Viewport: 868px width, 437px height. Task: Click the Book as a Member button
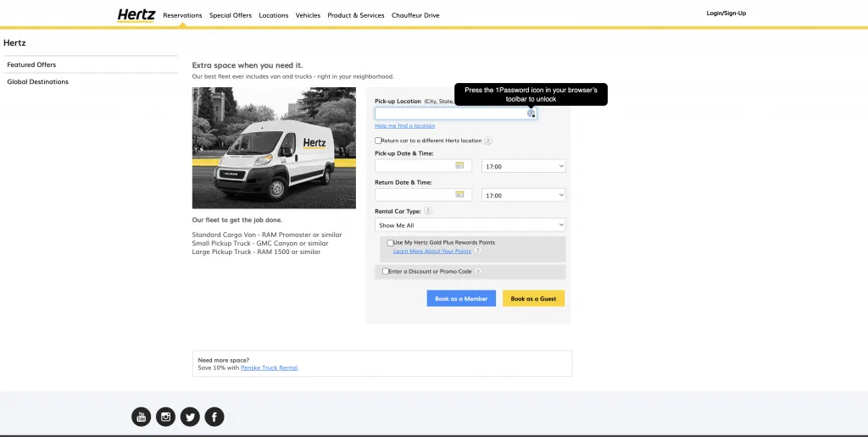point(461,299)
